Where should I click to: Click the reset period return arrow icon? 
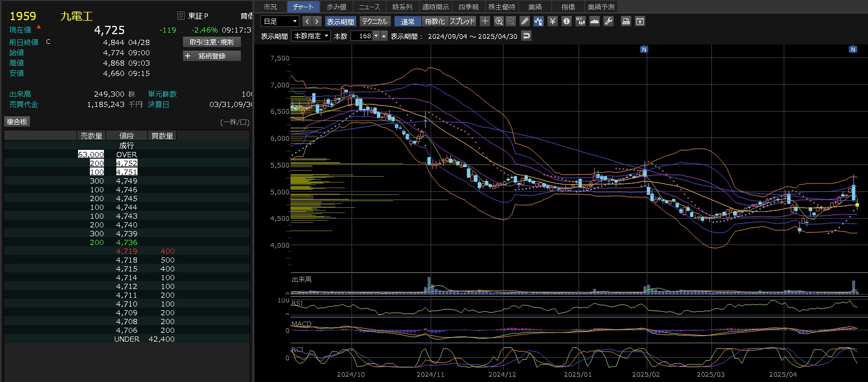click(526, 36)
